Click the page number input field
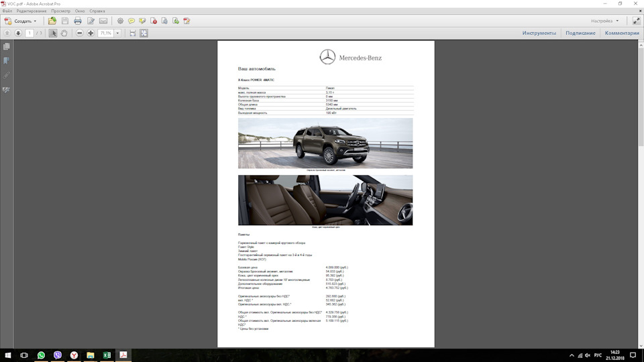The width and height of the screenshot is (644, 362). pos(30,33)
